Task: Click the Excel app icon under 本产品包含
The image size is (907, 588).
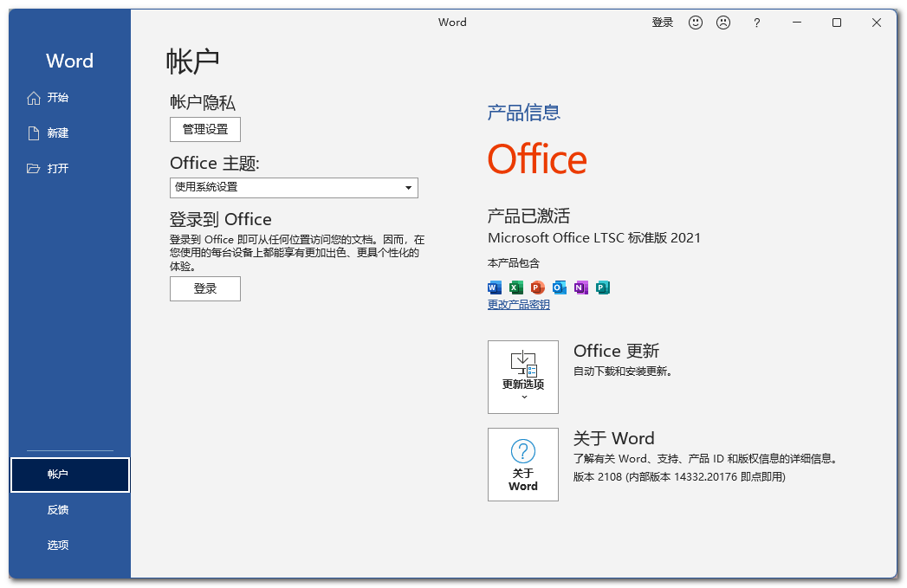Action: click(x=516, y=288)
